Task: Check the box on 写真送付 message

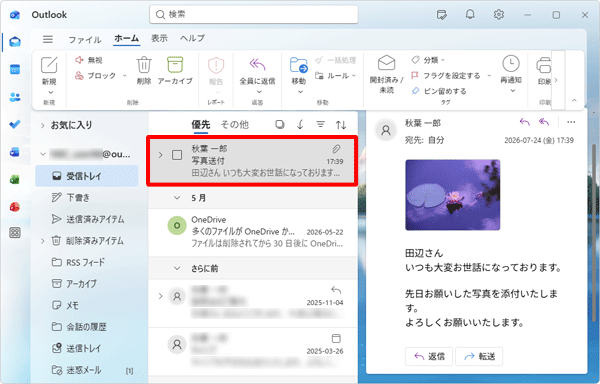Action: point(177,155)
